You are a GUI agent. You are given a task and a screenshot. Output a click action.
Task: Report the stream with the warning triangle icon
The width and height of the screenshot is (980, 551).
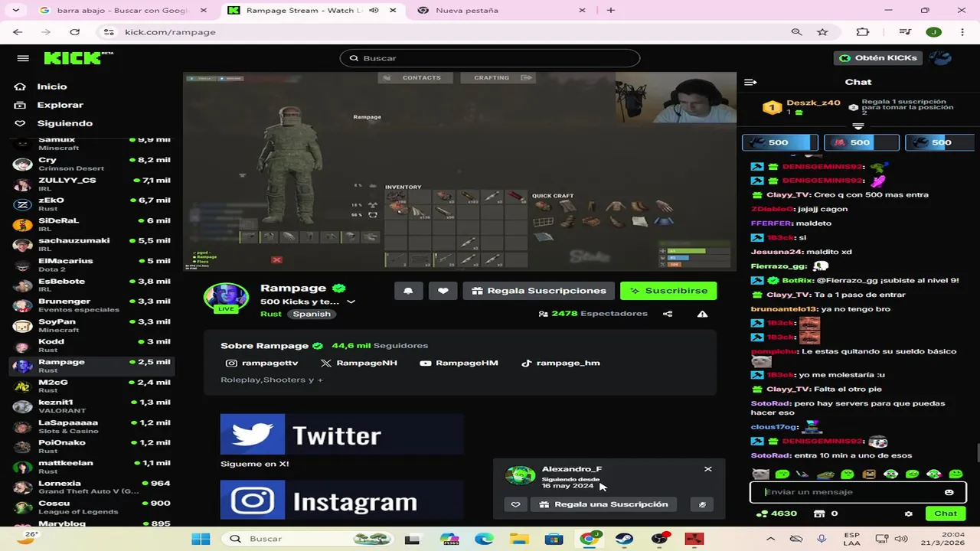(x=702, y=314)
